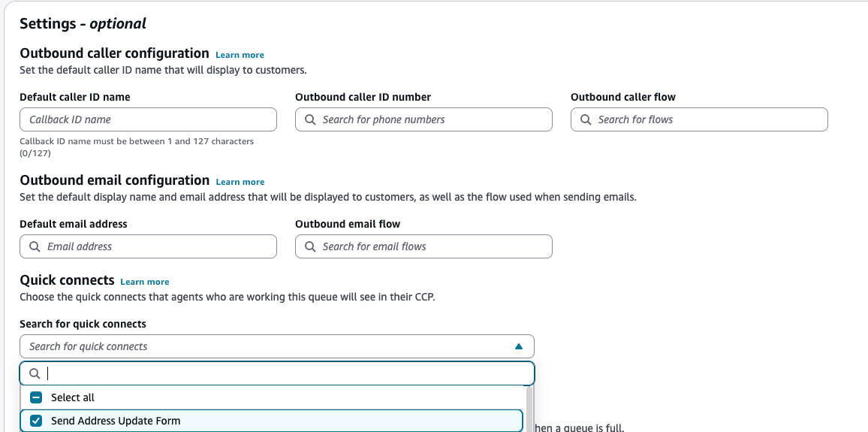868x432 pixels.
Task: Click the Default caller ID name field
Action: 148,119
